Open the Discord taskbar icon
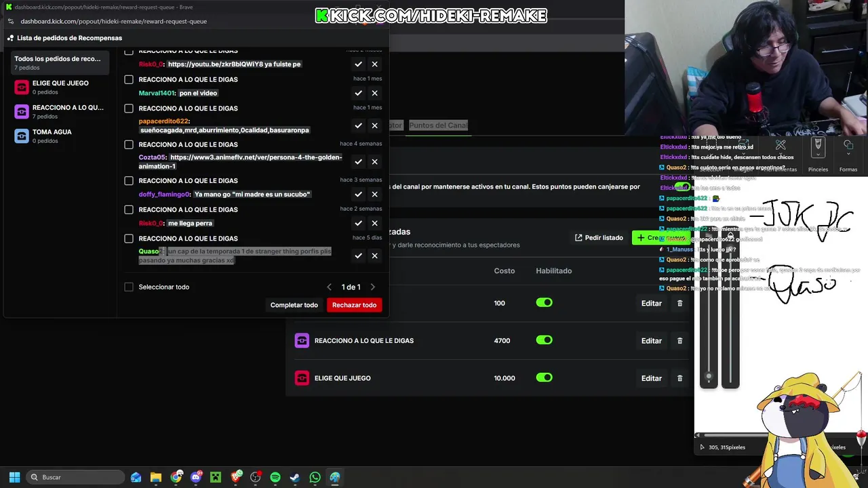This screenshot has width=868, height=488. tap(196, 477)
